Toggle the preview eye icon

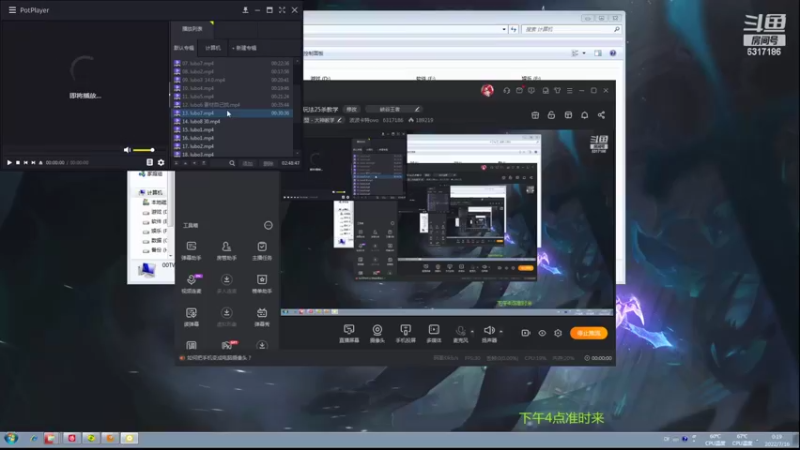[542, 333]
